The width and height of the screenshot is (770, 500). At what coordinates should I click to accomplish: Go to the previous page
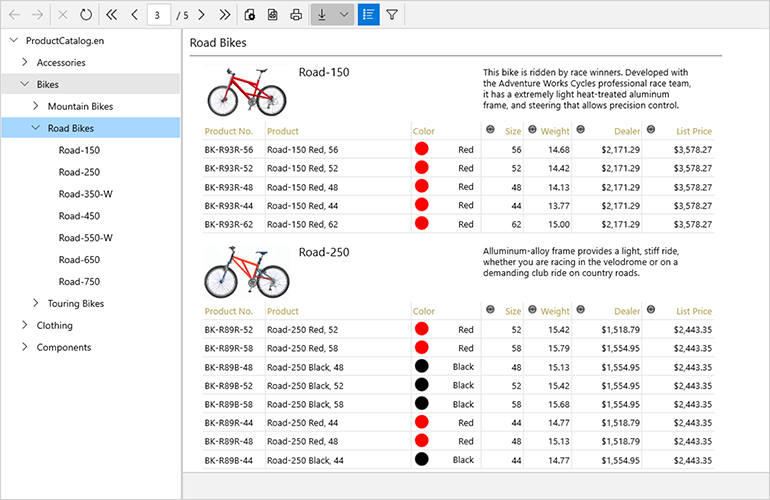[x=134, y=15]
